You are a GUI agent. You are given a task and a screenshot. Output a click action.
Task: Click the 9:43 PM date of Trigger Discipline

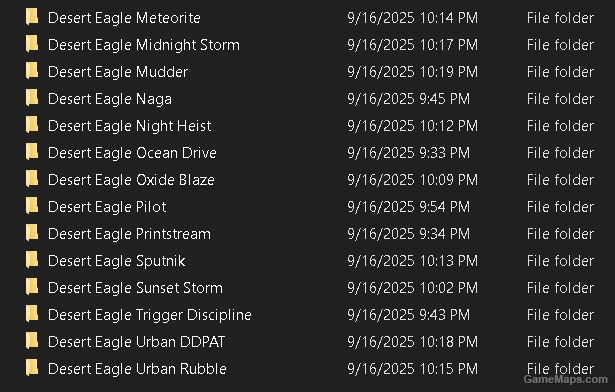tap(408, 315)
